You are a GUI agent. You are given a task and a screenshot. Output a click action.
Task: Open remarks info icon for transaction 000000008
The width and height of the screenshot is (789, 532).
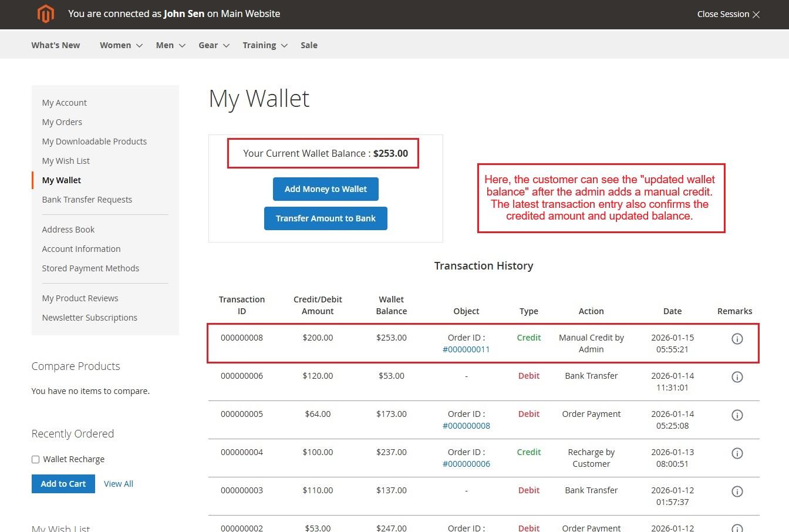click(x=737, y=339)
